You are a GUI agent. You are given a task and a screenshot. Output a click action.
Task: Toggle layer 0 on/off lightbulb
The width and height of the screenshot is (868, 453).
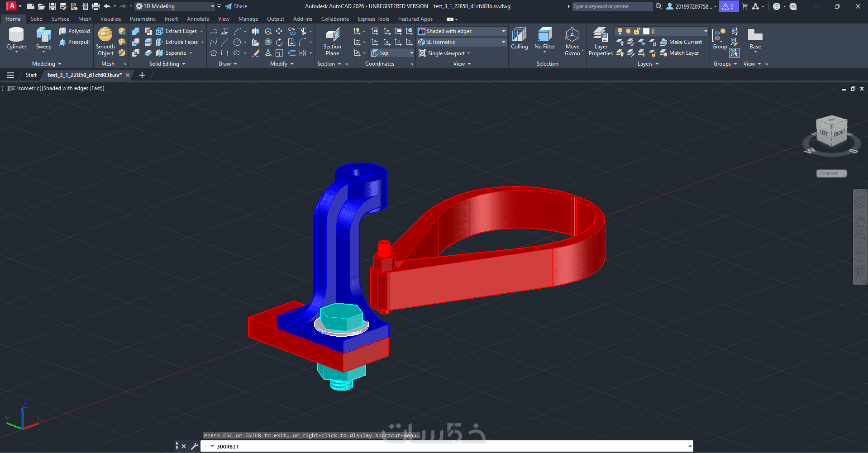click(620, 31)
